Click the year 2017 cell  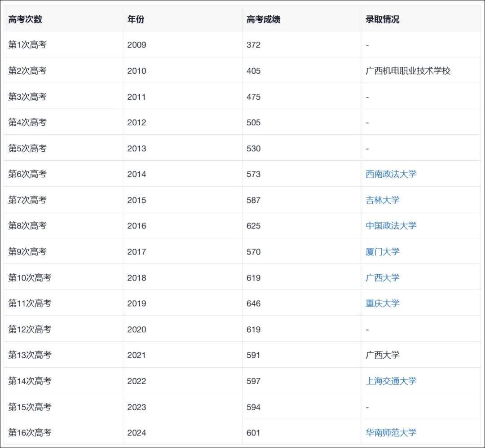182,252
